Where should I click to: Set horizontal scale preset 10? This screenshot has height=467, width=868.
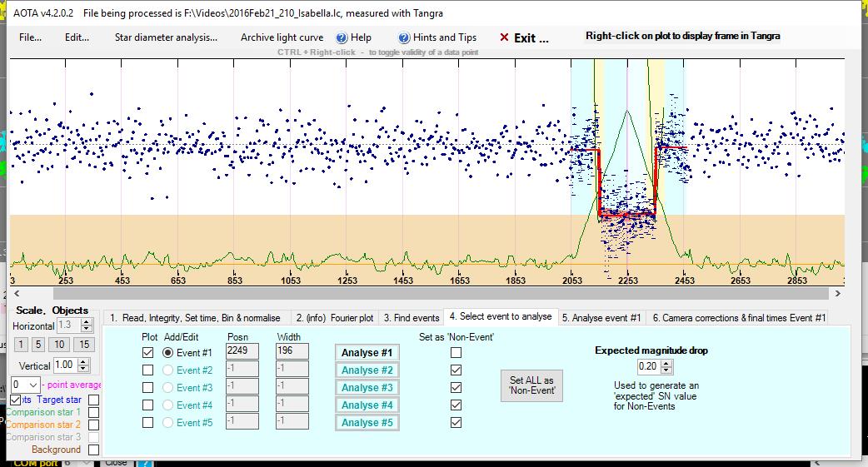pos(59,345)
